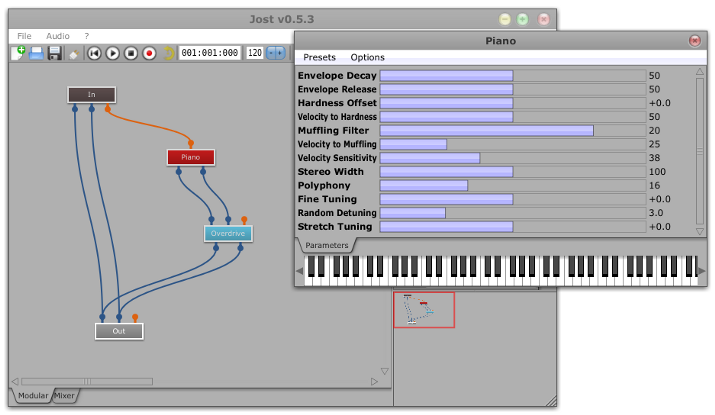Screen dimensions: 715x415
Task: Arm recording with the red record button
Action: pos(149,53)
